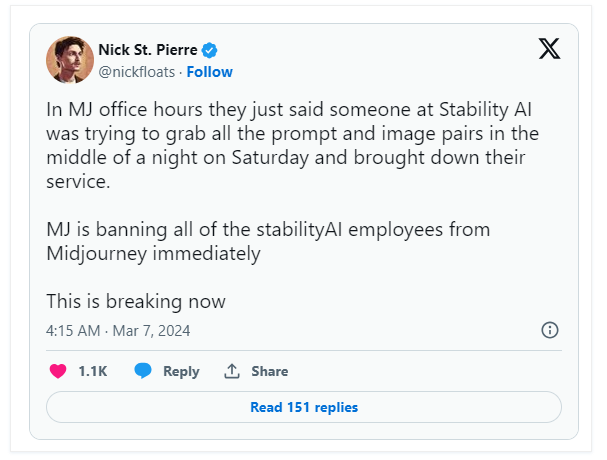Click the word Midjourney in the tweet
Viewport: 607px width, 460px height.
pos(97,254)
